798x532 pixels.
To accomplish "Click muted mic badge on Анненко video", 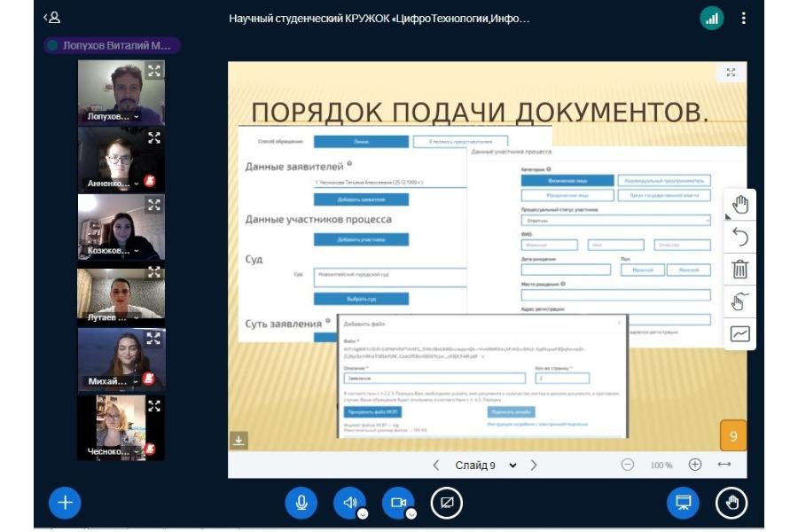I will (x=150, y=180).
